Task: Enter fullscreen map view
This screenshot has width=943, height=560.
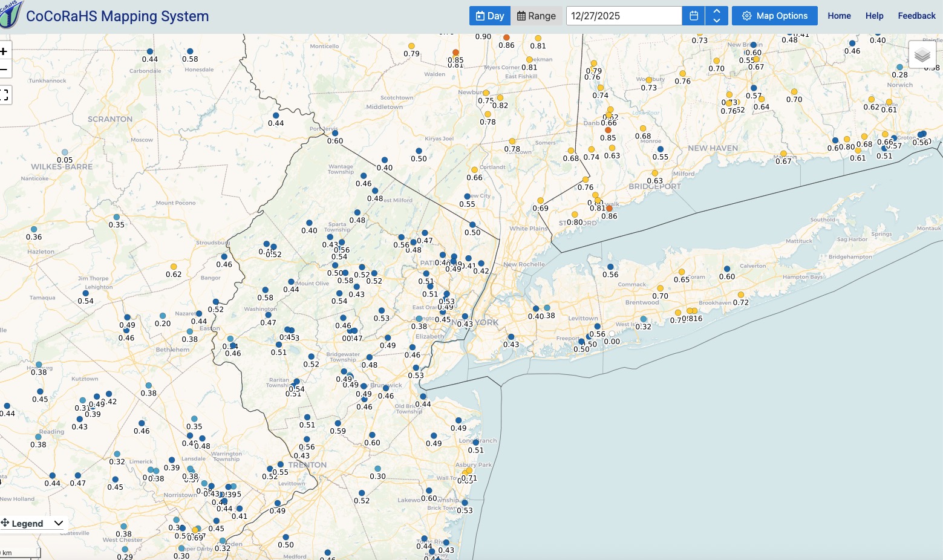Action: [x=4, y=94]
